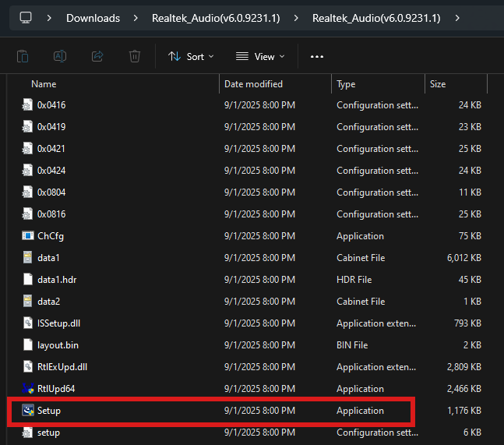Select the RtlUpd64 application icon
This screenshot has height=445, width=504.
tap(28, 388)
